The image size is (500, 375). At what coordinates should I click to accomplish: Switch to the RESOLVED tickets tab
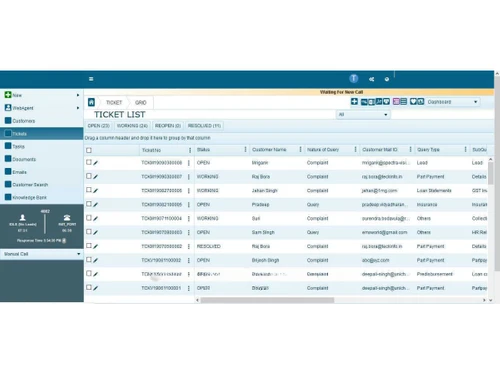[x=204, y=126]
